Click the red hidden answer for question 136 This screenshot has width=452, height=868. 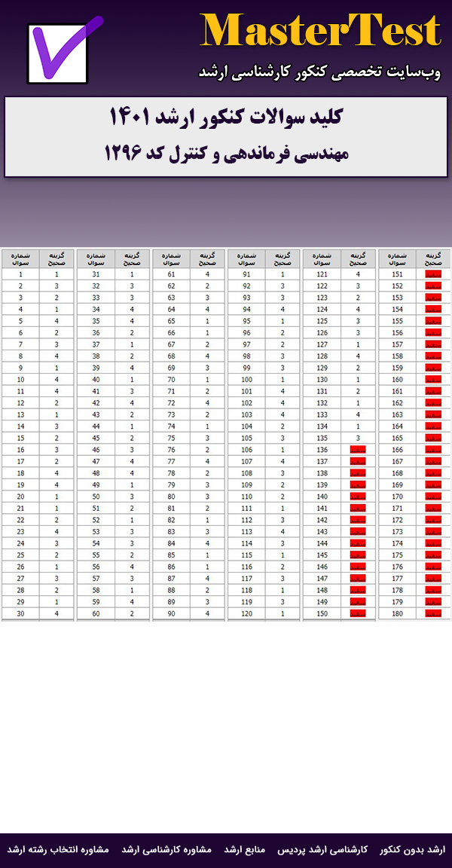[357, 450]
